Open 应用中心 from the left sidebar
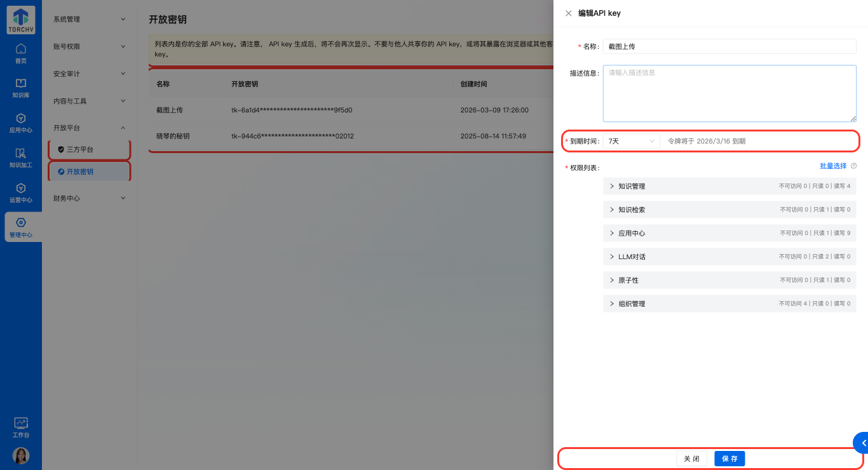 20,123
